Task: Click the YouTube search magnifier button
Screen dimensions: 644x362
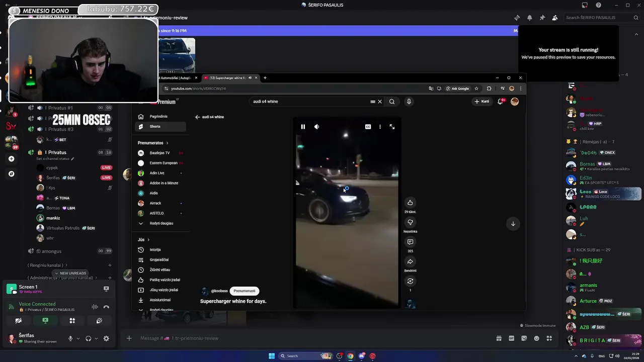Action: coord(392,102)
